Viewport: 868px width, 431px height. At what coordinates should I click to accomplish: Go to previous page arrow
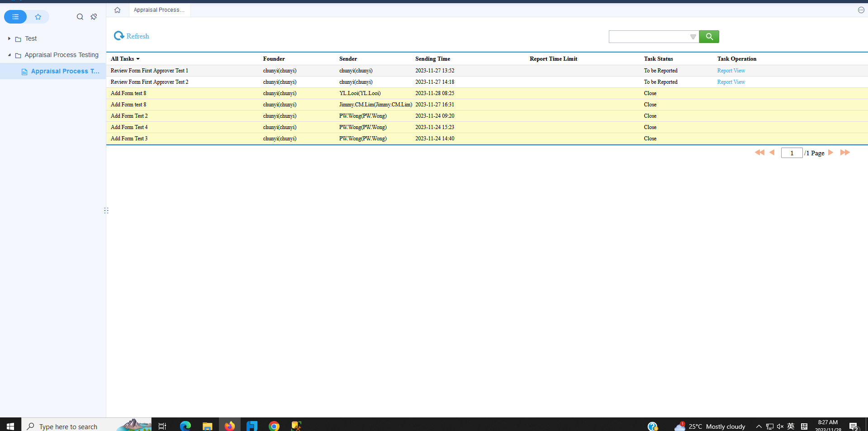(x=772, y=153)
